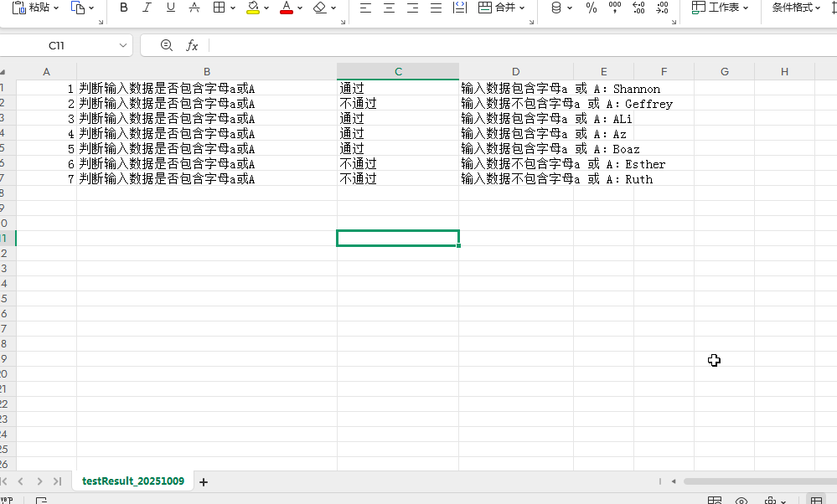Click the Merge (合并) cells button
This screenshot has width=837, height=504.
click(x=497, y=8)
